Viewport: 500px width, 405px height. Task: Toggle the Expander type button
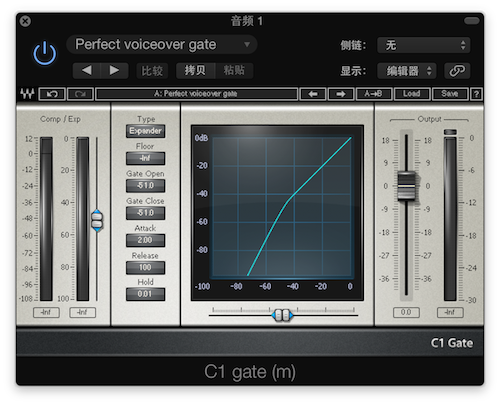145,131
